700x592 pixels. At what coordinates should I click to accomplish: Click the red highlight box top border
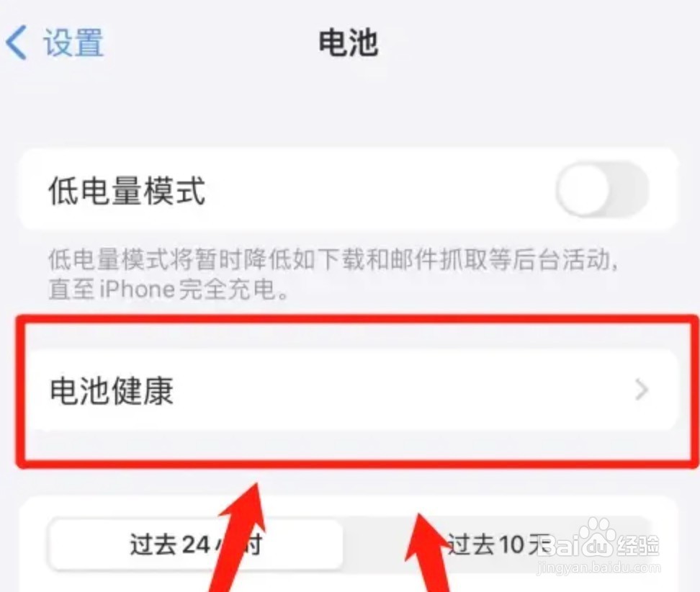tap(357, 320)
